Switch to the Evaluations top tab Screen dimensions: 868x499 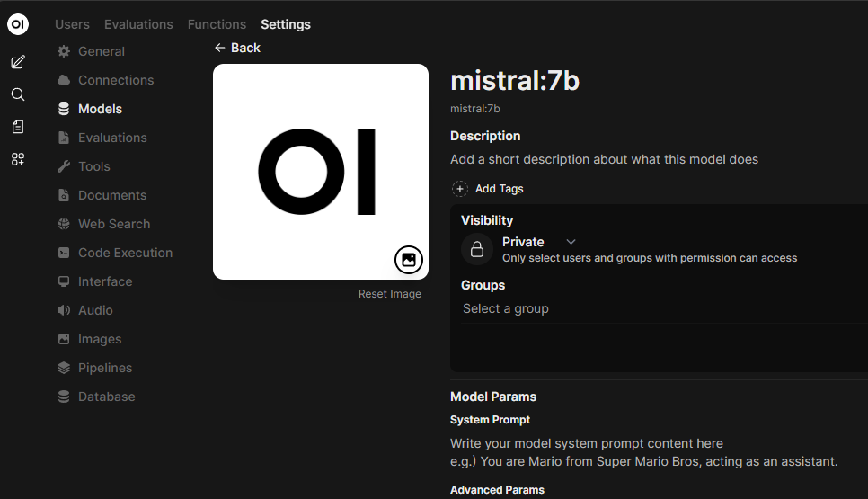pyautogui.click(x=138, y=24)
